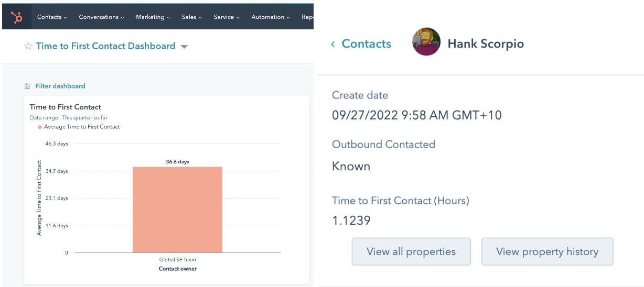Select the Global SE Team bar in chart
The image size is (644, 287).
[177, 209]
